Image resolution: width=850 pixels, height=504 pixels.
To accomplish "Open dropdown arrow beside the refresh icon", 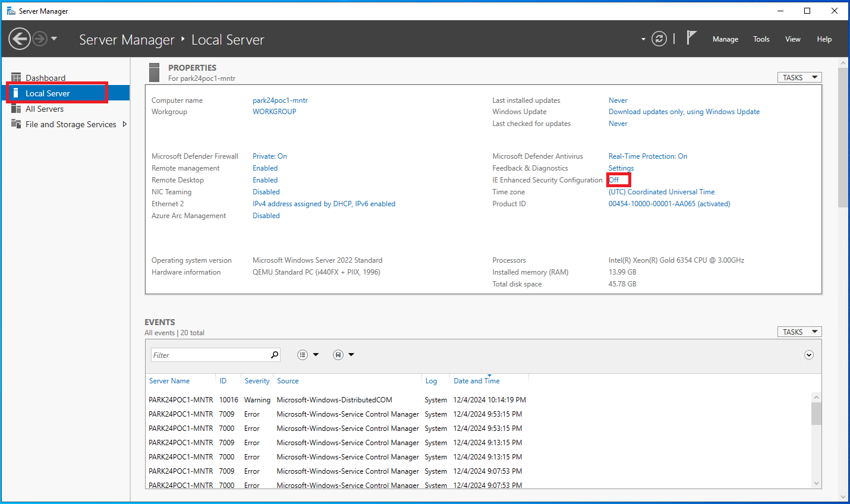I will 643,39.
